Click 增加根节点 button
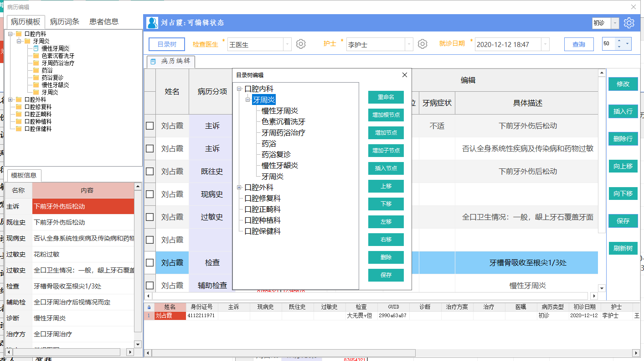The image size is (644, 361). (386, 115)
